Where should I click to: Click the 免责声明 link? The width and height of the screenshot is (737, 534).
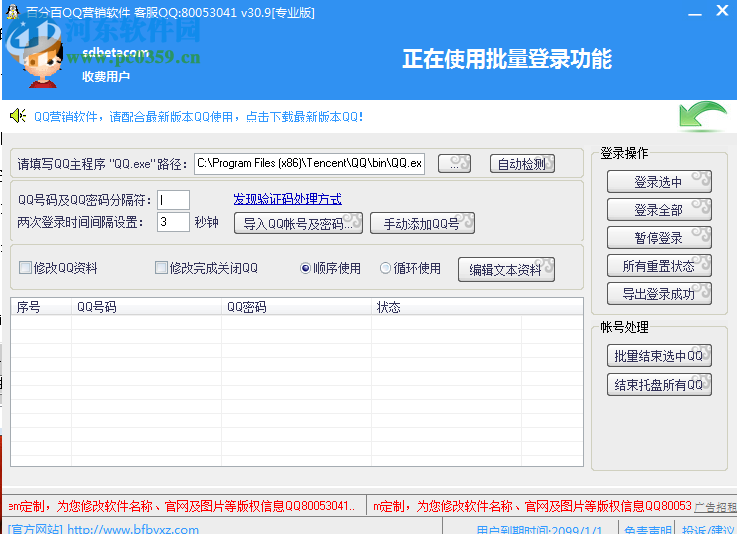point(647,529)
